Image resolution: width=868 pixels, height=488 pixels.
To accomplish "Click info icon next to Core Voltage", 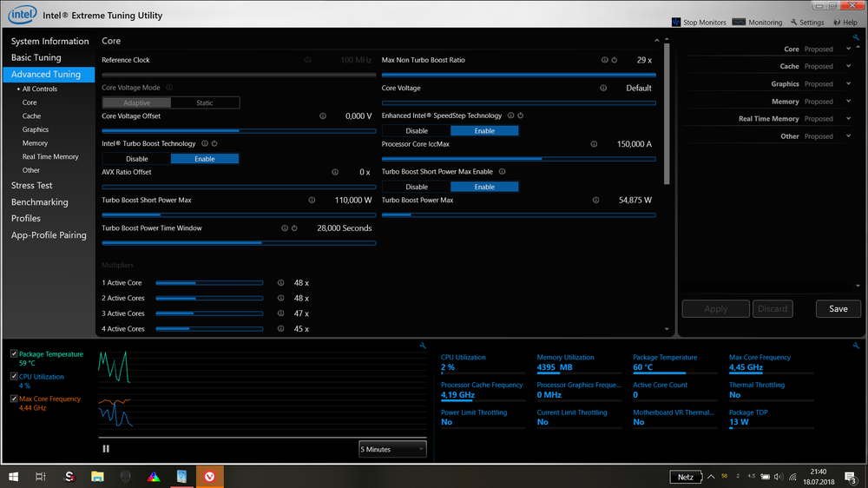I will [x=602, y=88].
